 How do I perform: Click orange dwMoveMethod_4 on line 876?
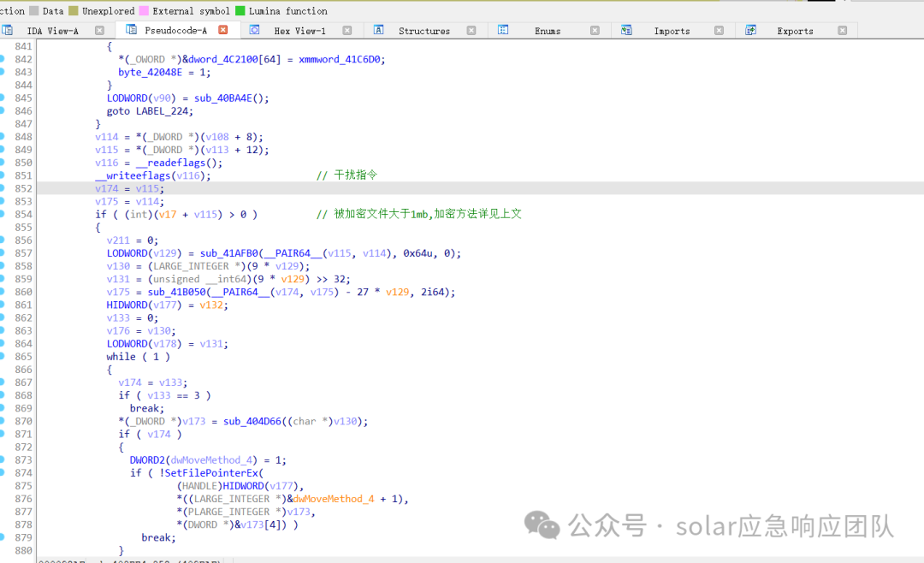(334, 499)
